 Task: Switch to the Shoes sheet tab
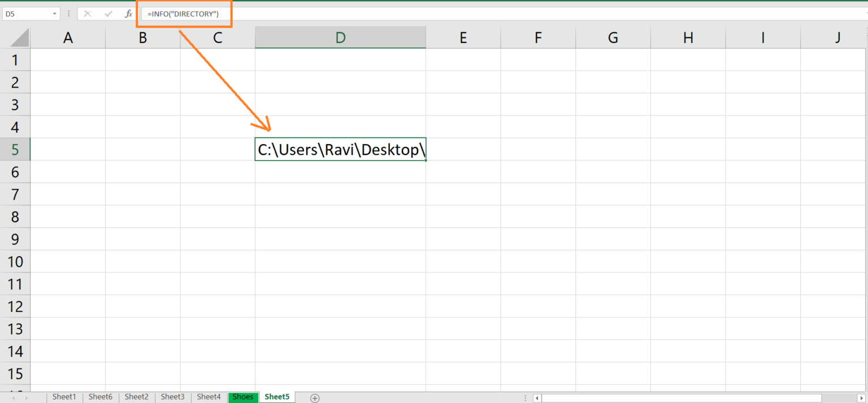pyautogui.click(x=243, y=397)
